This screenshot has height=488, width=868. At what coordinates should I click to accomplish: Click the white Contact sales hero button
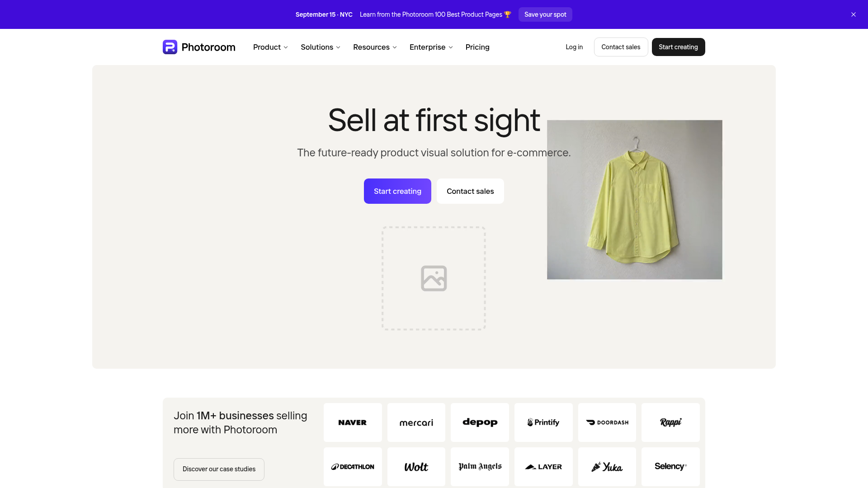pos(470,191)
